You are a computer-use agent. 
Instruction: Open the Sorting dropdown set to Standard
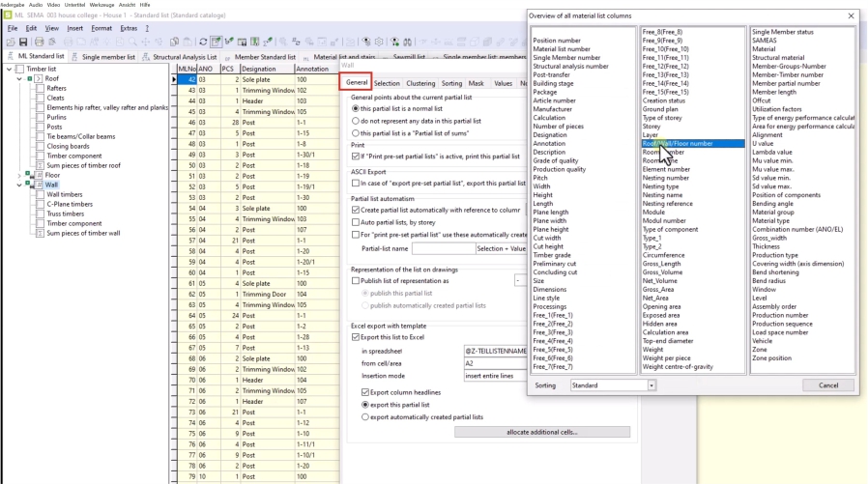point(611,384)
